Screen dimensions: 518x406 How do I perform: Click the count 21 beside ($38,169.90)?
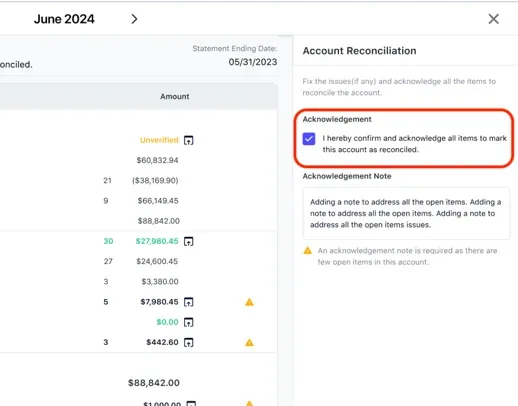click(107, 181)
